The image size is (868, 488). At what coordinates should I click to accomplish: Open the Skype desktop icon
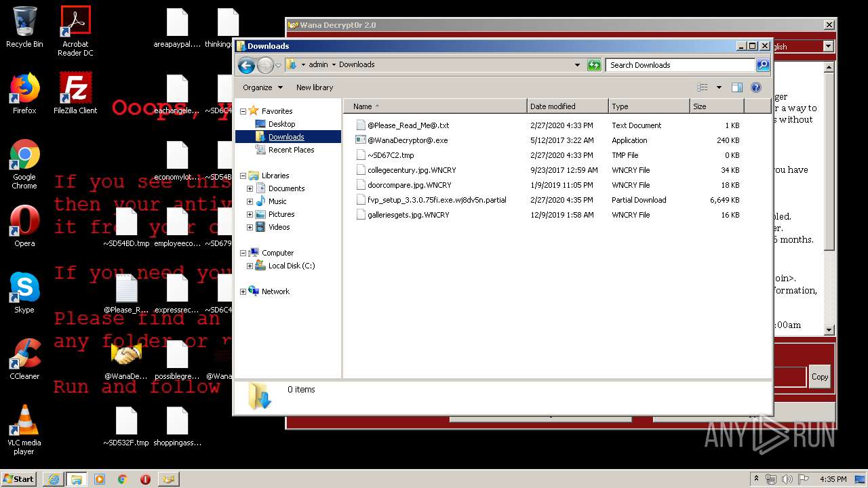point(24,293)
